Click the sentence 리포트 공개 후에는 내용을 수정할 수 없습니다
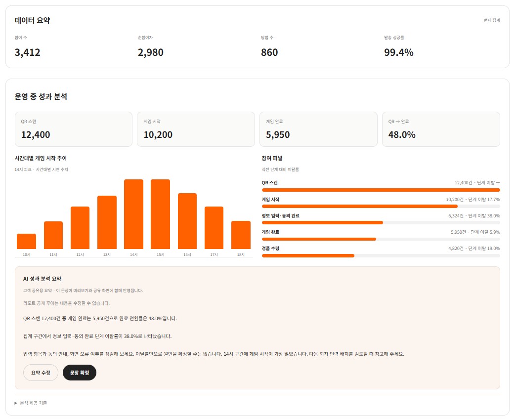The image size is (515, 420). click(x=66, y=303)
